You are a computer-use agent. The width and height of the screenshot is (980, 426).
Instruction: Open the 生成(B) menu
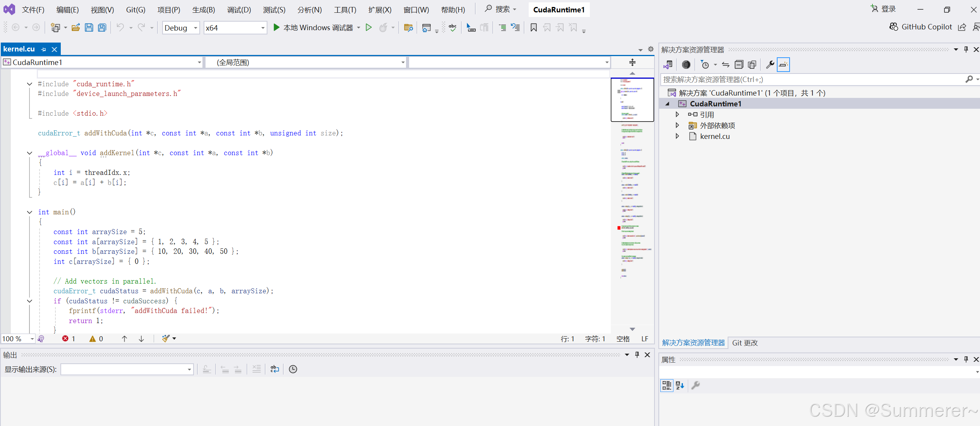point(204,10)
